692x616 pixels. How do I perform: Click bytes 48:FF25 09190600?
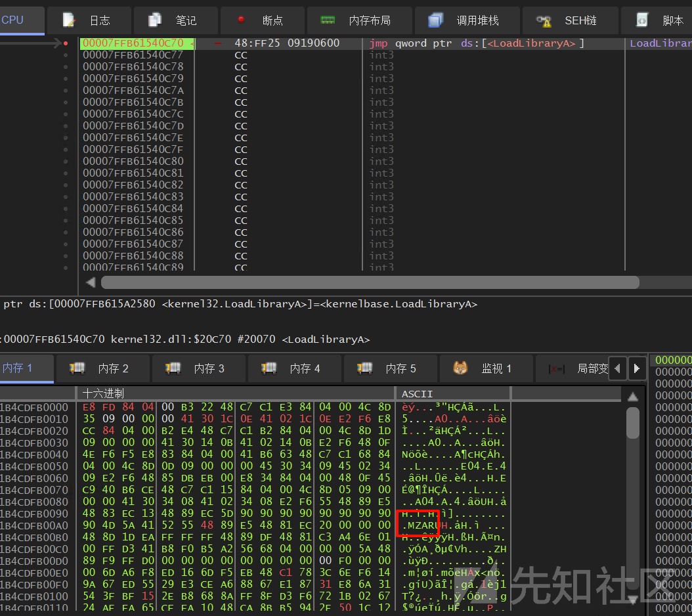(x=287, y=43)
